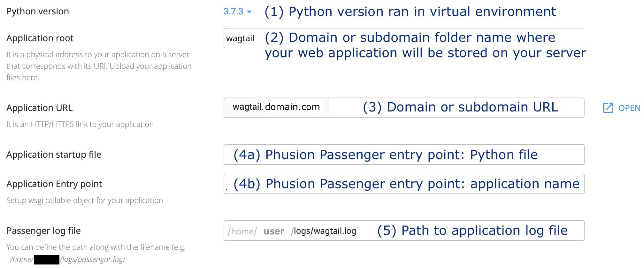The image size is (644, 268).
Task: Open the Python version 3.7.3 selector
Action: tap(234, 12)
